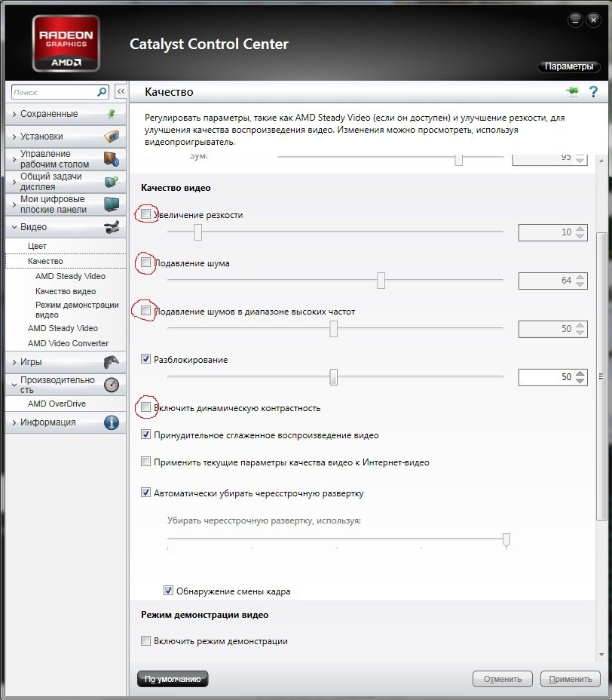Click the Общий задачи дисплея icon
This screenshot has height=700, width=612.
pos(112,181)
